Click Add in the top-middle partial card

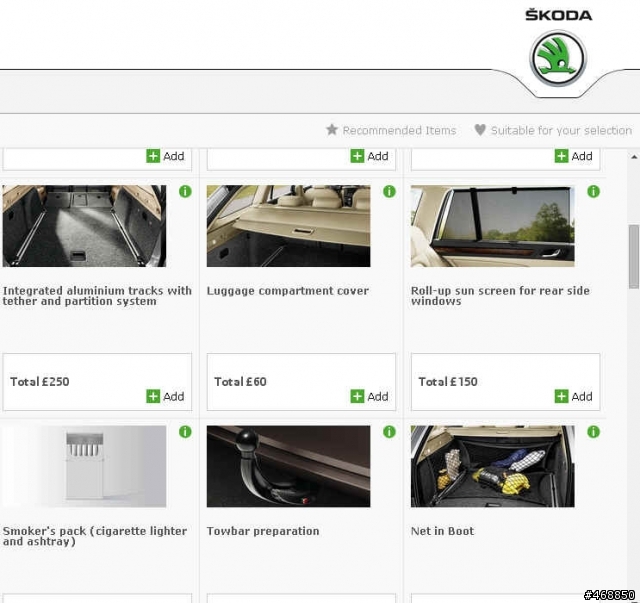point(369,156)
